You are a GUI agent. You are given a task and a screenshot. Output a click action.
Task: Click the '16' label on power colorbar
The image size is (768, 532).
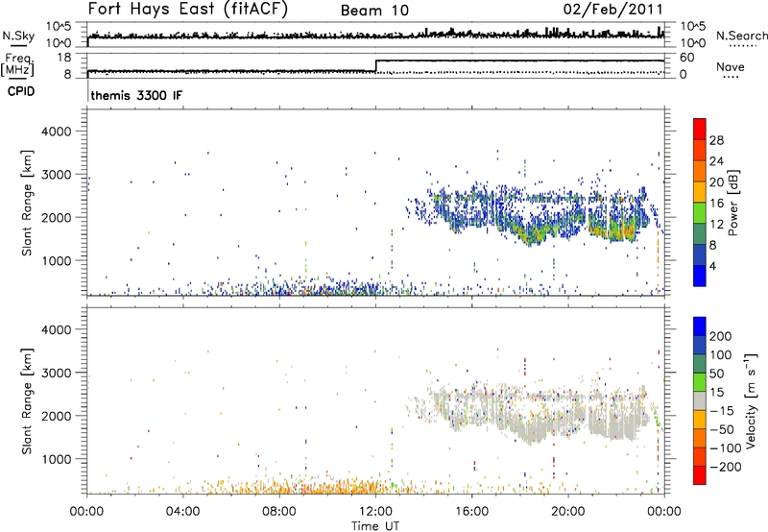[716, 204]
